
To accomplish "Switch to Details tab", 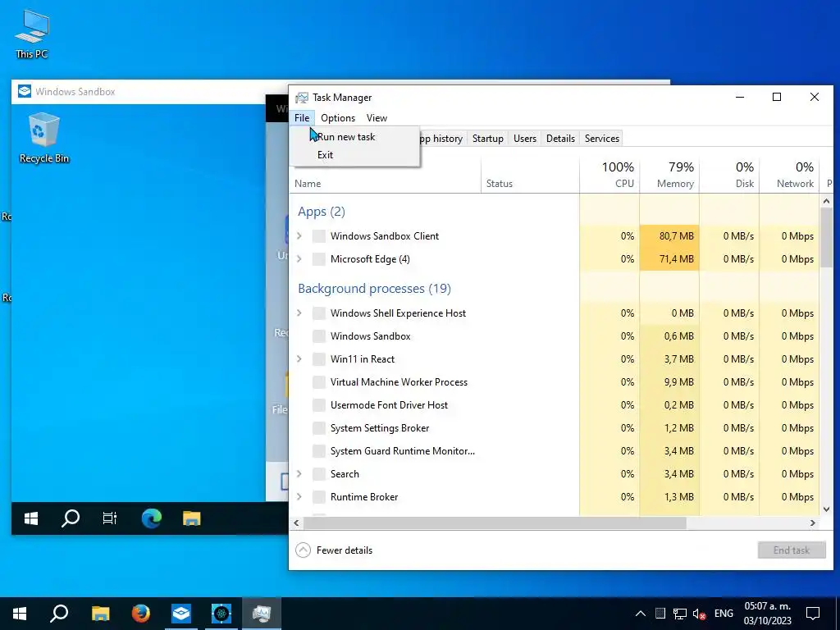I will pos(560,138).
